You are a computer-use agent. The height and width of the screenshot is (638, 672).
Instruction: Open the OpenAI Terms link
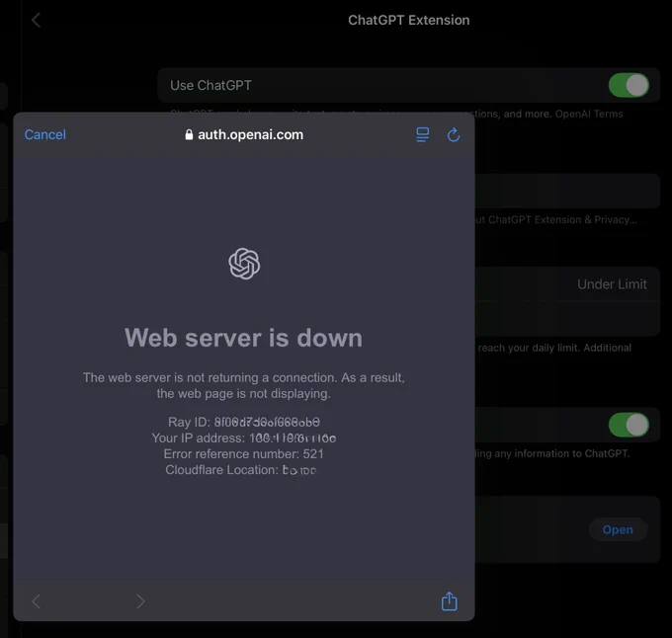coord(589,114)
